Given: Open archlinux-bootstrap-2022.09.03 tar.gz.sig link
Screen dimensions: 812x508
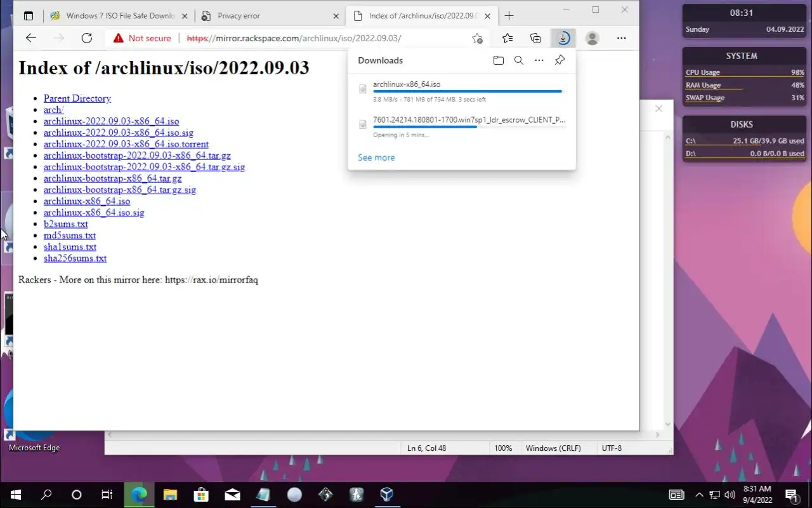Looking at the screenshot, I should pyautogui.click(x=144, y=167).
